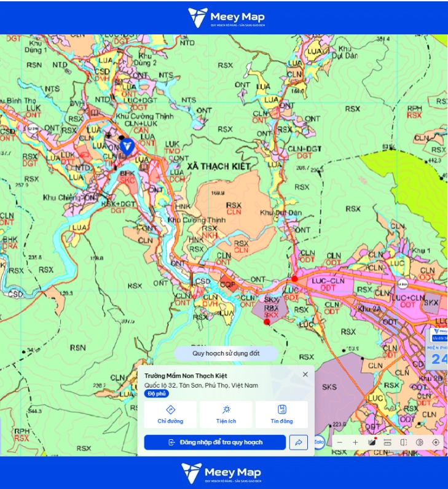The height and width of the screenshot is (489, 448).
Task: Click the RSN label at lower left
Action: point(77,348)
